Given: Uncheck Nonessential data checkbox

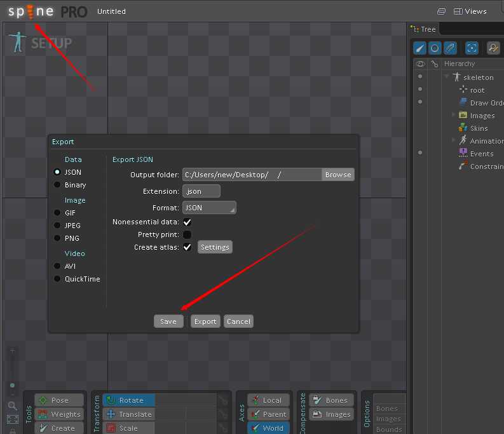Looking at the screenshot, I should (187, 222).
